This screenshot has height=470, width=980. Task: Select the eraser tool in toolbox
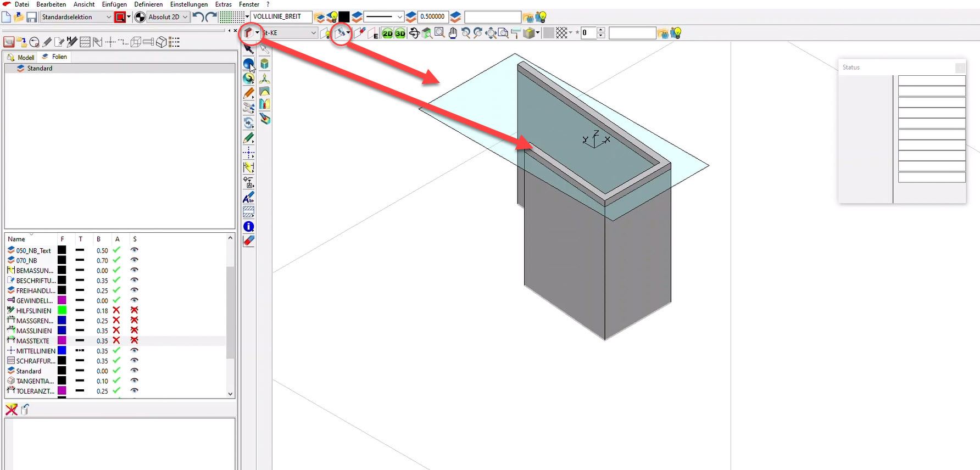(249, 240)
